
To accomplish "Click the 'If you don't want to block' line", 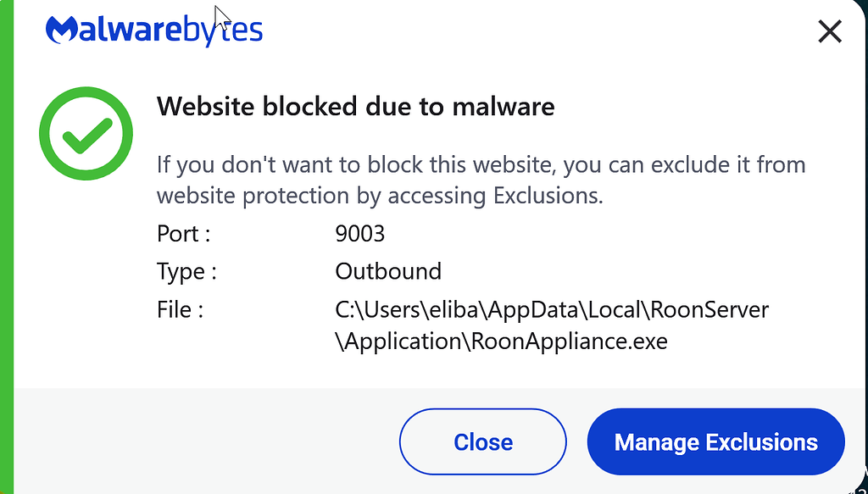I will [481, 165].
